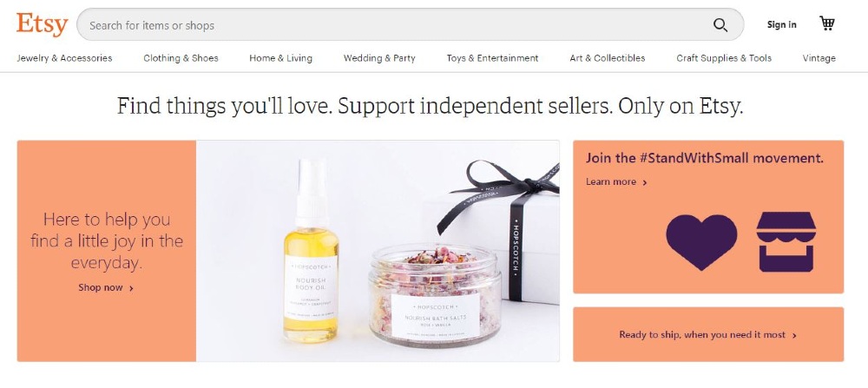Click the purple storefront icon

786,242
